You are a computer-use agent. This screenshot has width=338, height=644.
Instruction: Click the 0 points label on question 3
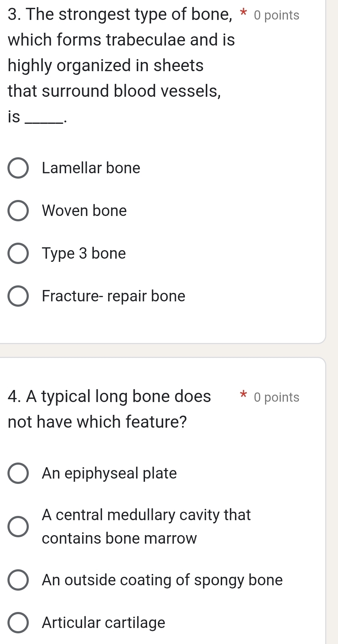point(277,15)
